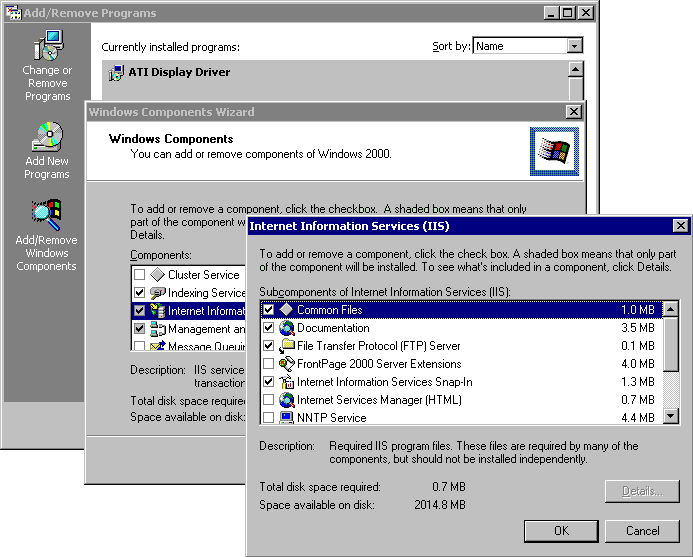Open the Sort by dropdown arrow
693x557 pixels.
tap(574, 46)
